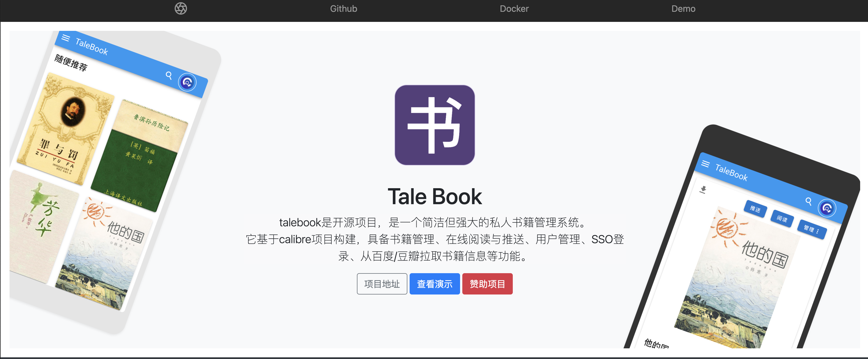Click the purple 书 app logo

coord(435,125)
